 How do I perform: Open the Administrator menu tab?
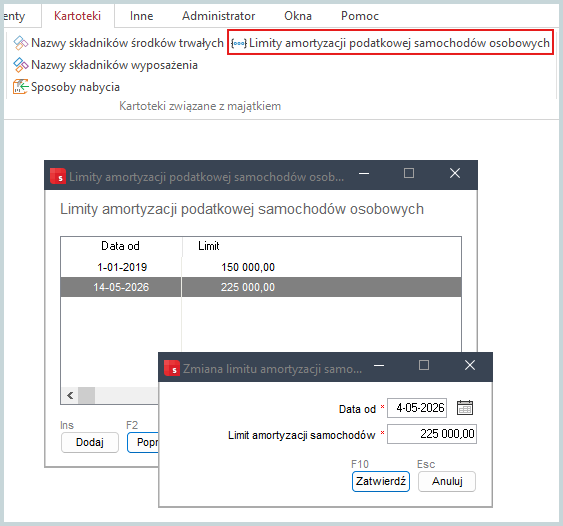coord(218,16)
